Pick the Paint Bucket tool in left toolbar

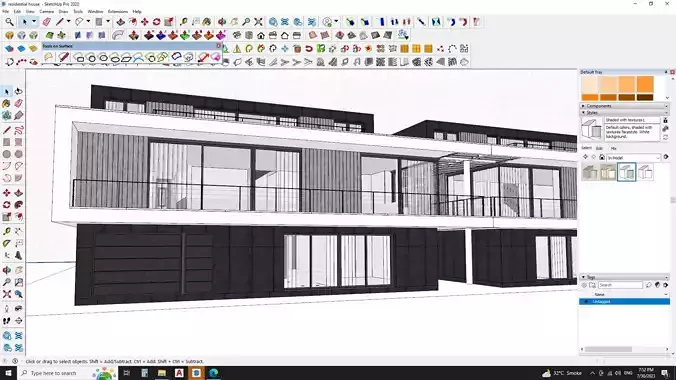point(6,104)
